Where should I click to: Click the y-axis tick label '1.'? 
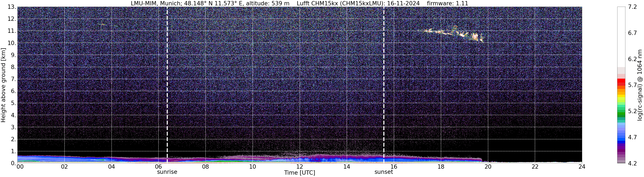point(13,151)
